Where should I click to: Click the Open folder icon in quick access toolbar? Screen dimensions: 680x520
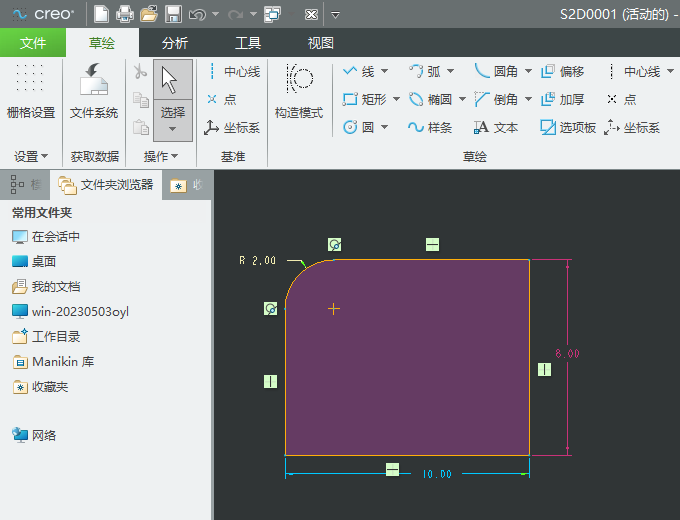click(x=149, y=15)
